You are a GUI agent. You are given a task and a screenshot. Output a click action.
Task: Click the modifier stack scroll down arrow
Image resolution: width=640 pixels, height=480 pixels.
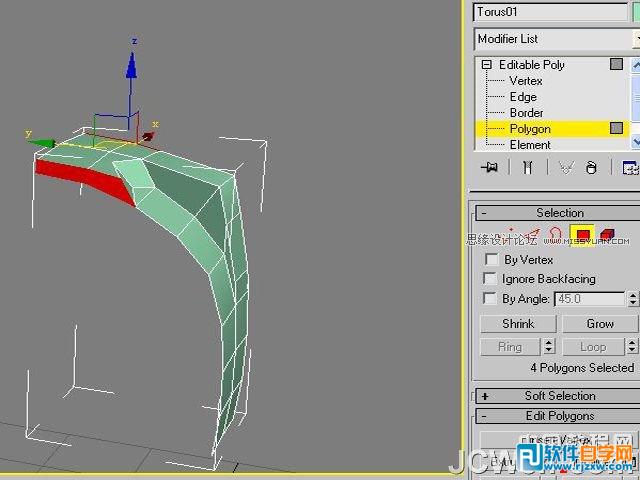click(636, 142)
